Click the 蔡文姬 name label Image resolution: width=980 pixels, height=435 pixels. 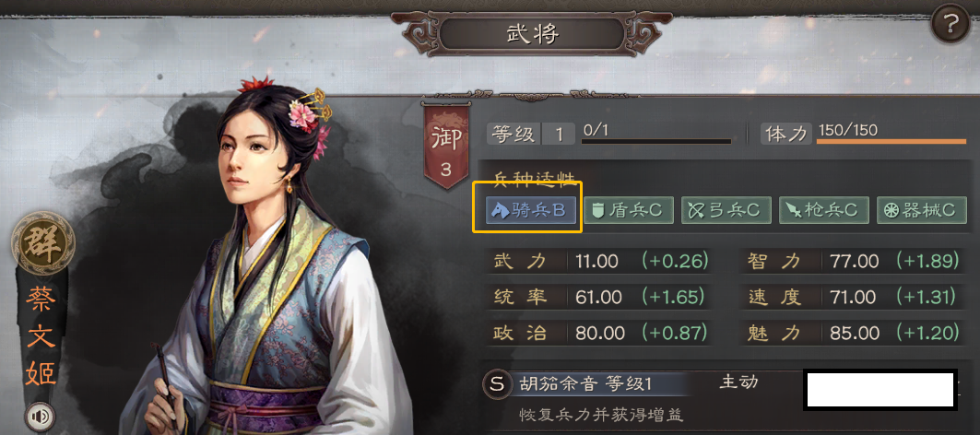(41, 337)
